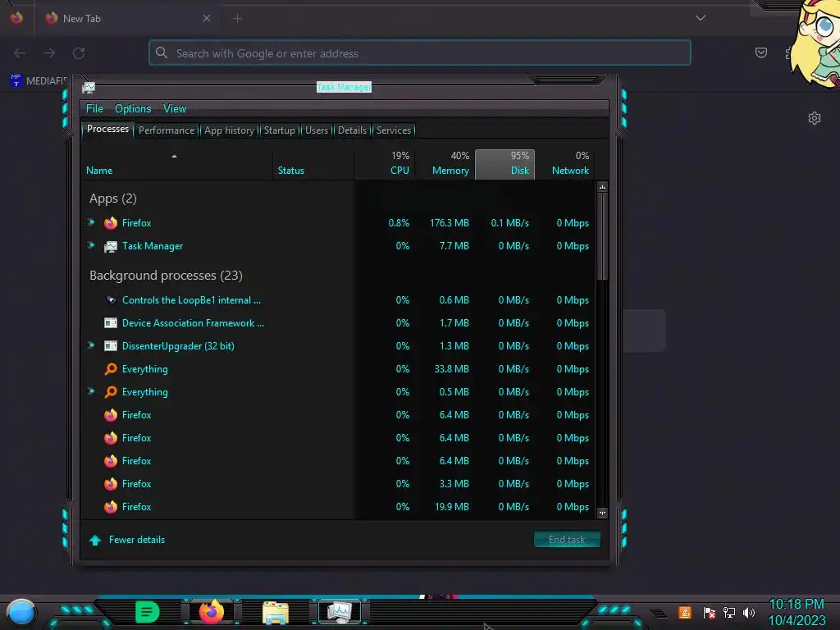Click the Firefox icon under Apps

point(111,223)
